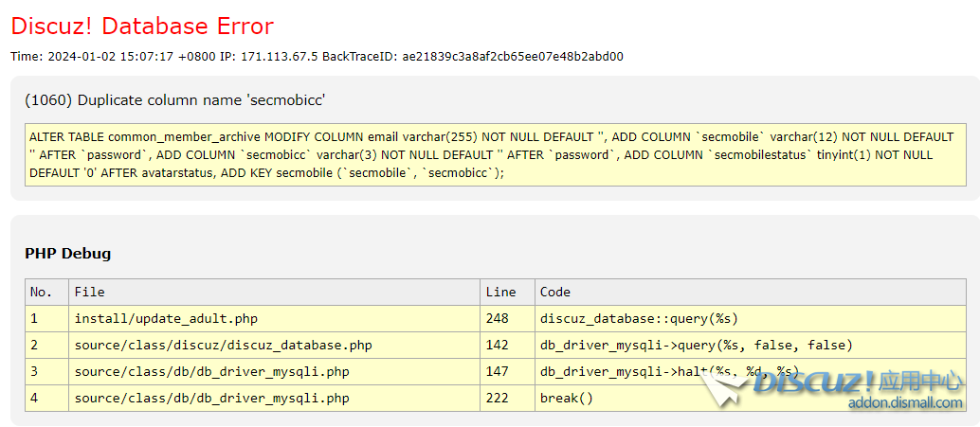Click row number 2 in the No. column
Screen dimensions: 980x427
tap(46, 346)
